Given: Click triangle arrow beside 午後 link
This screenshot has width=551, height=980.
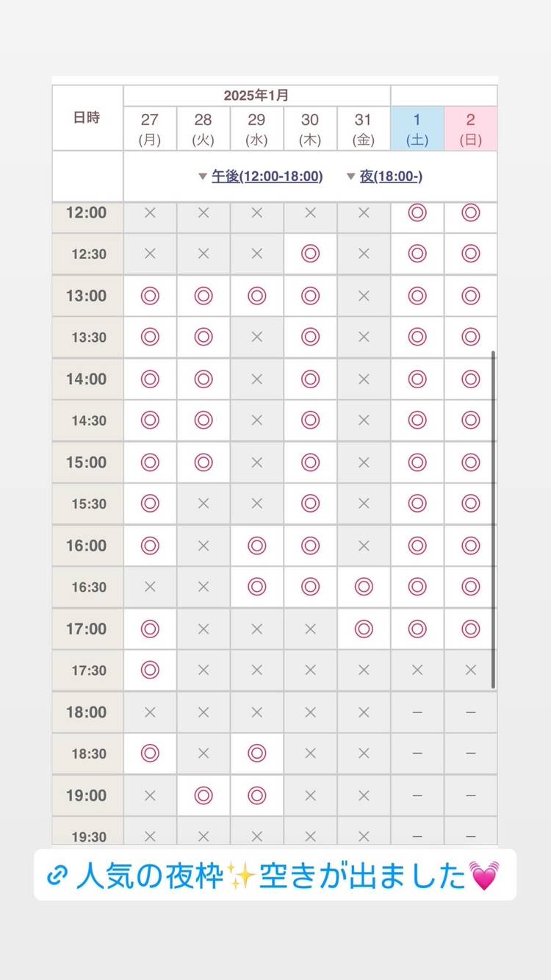Looking at the screenshot, I should pyautogui.click(x=203, y=177).
